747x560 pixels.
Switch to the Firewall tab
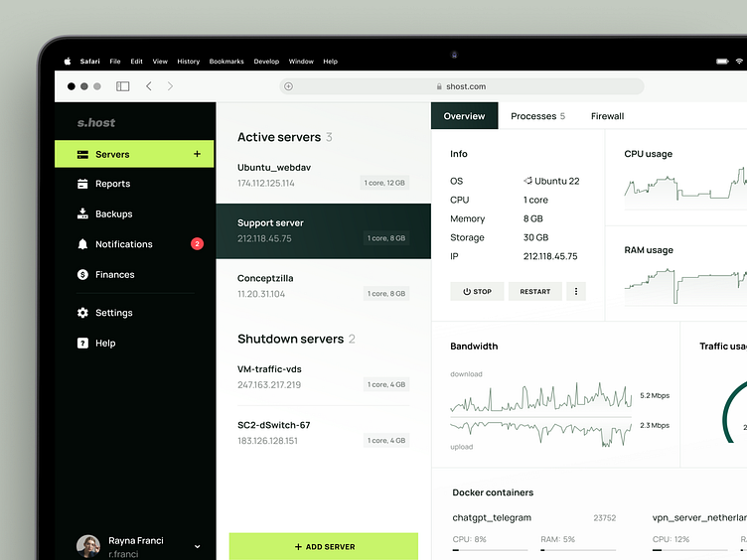pos(607,116)
